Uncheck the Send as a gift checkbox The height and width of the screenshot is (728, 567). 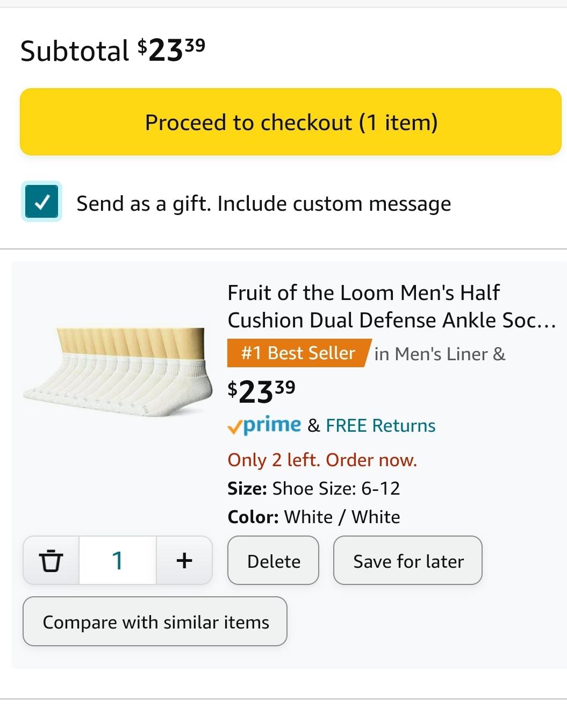pos(42,202)
